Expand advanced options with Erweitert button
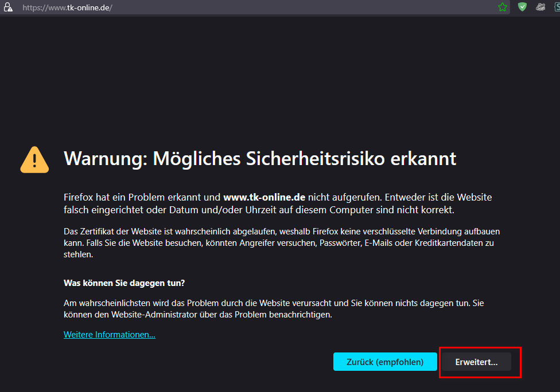560x392 pixels. [x=476, y=362]
